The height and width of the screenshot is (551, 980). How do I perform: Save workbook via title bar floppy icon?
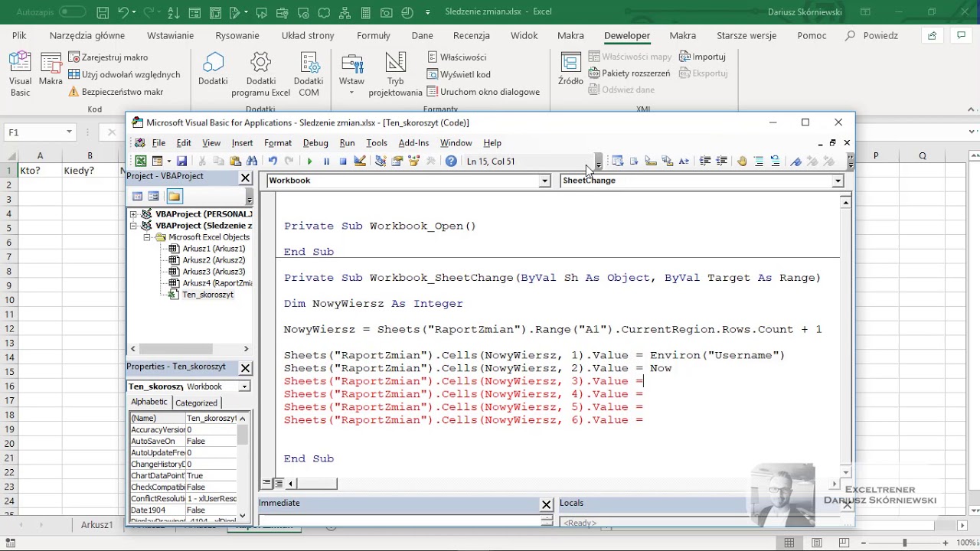103,12
